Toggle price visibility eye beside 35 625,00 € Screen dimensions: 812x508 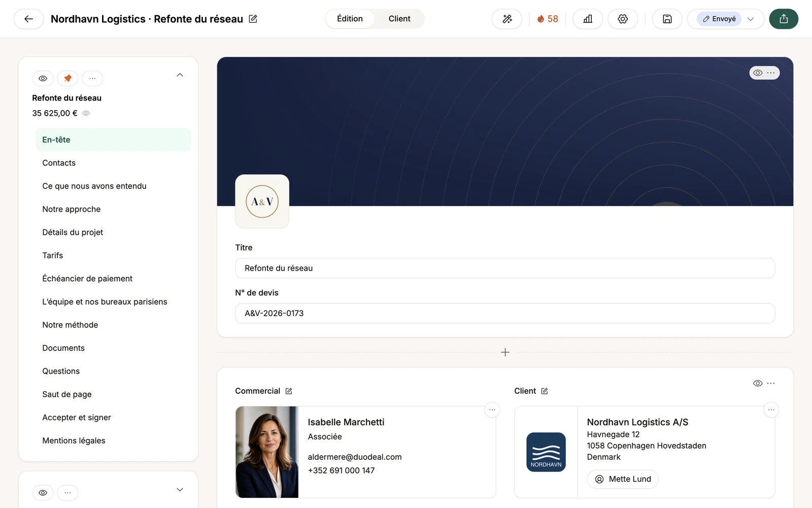86,113
